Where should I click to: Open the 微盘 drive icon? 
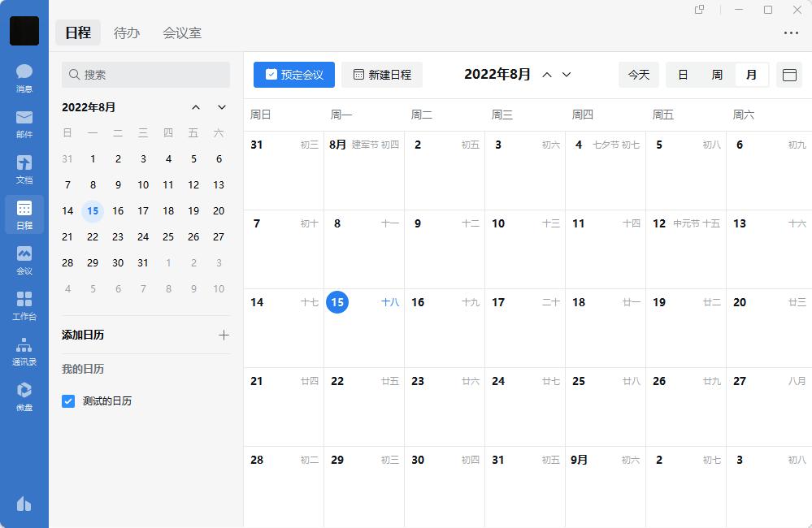24,396
